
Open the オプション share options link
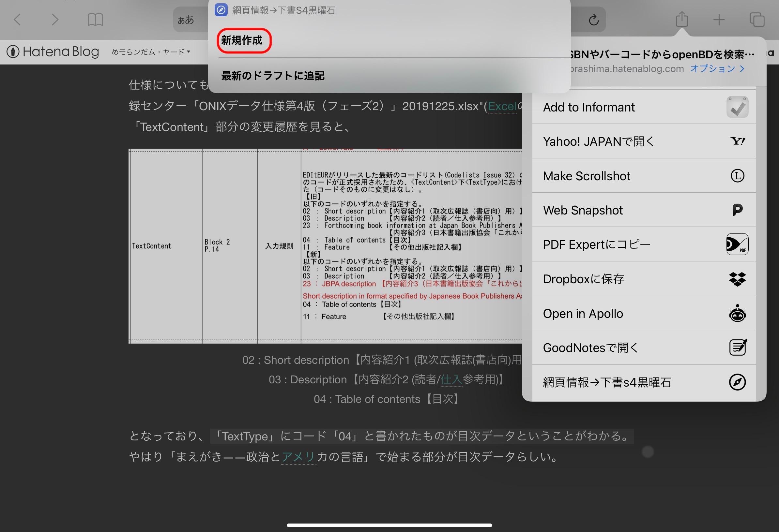717,69
